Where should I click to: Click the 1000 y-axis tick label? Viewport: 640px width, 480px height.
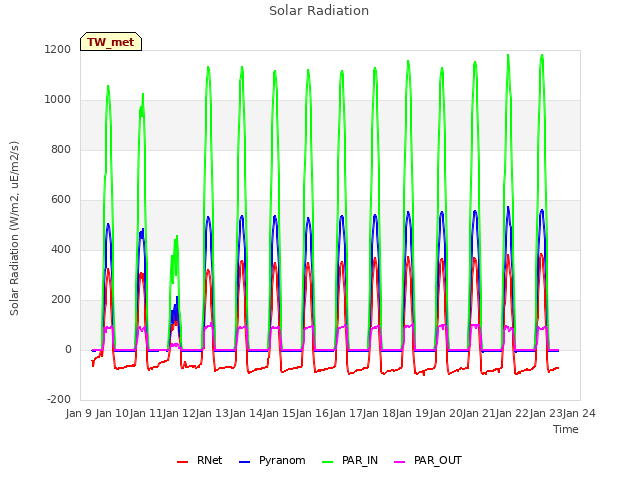58,100
